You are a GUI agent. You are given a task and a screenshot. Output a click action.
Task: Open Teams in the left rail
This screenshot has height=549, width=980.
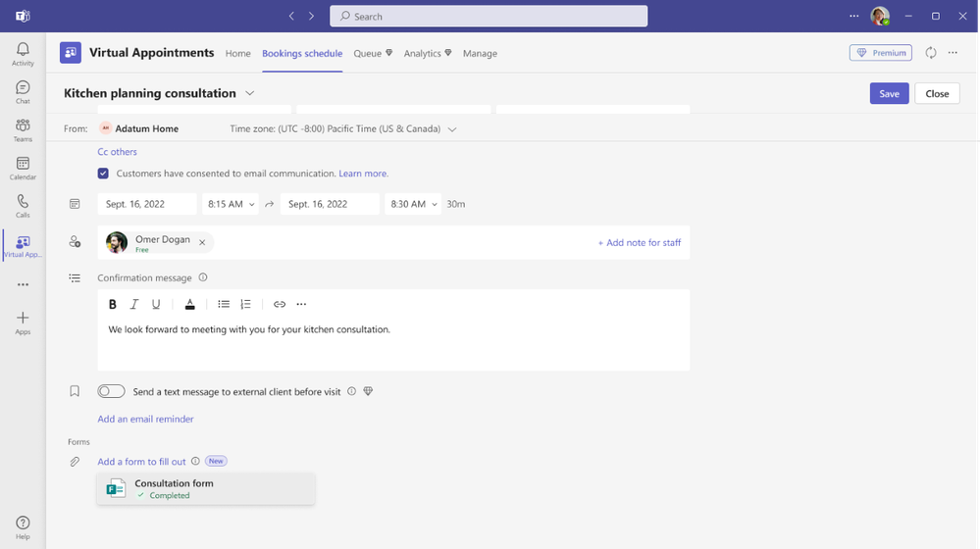(23, 130)
